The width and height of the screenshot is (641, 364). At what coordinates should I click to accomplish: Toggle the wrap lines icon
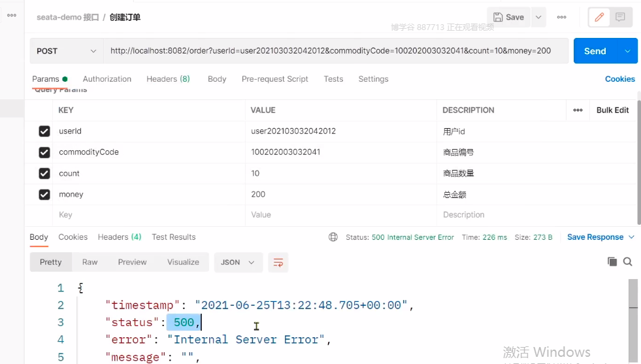point(278,263)
